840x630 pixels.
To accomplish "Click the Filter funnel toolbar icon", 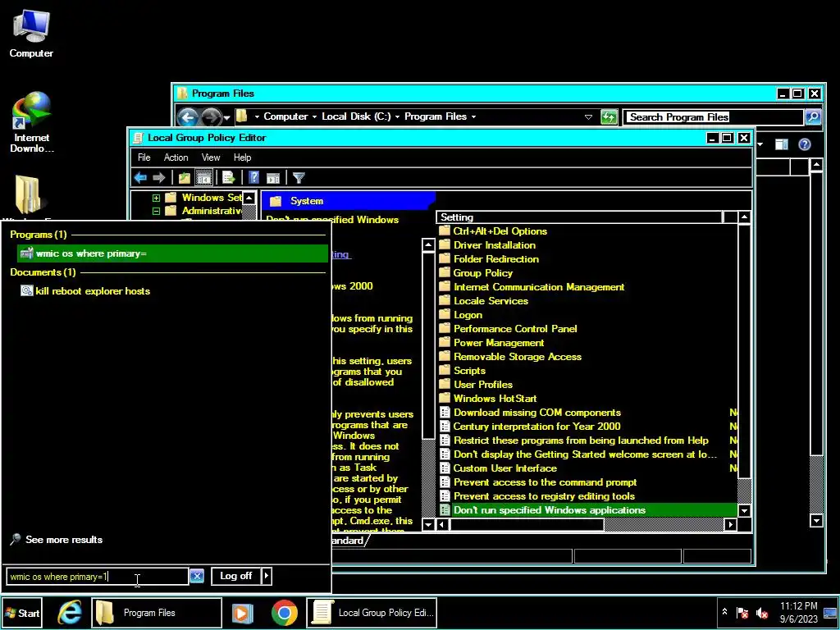I will (x=299, y=177).
